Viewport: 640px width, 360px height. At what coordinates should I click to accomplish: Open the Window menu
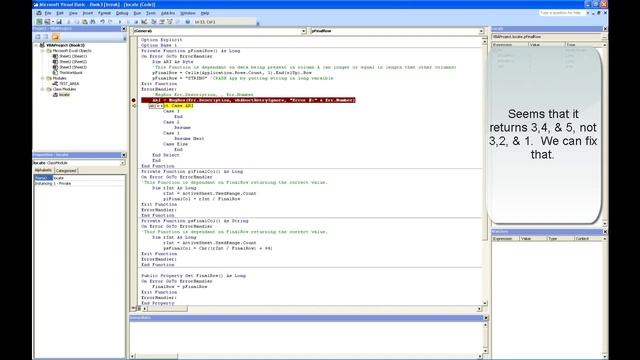188,13
